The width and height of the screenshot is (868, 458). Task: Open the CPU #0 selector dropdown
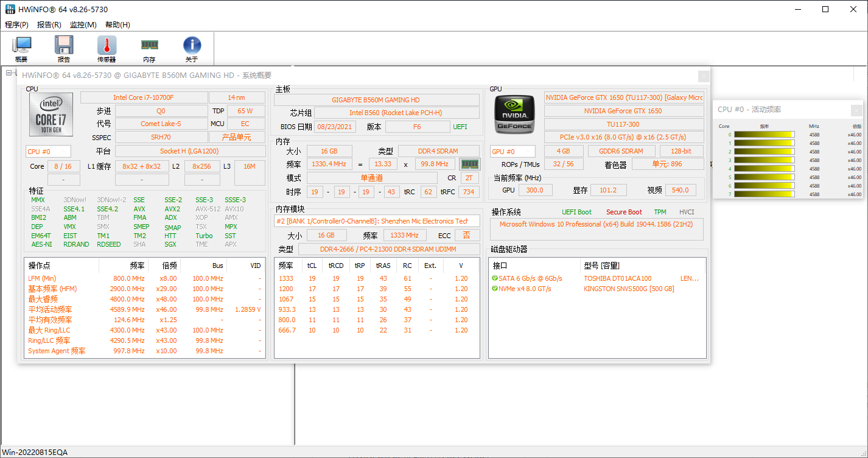click(x=48, y=152)
